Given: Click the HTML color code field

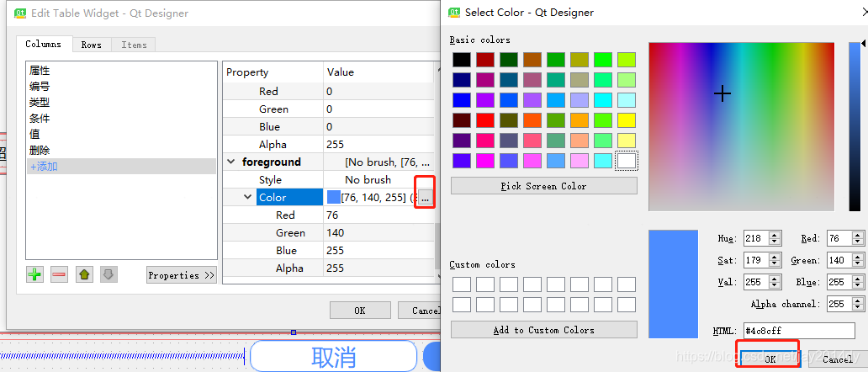Looking at the screenshot, I should pyautogui.click(x=799, y=331).
